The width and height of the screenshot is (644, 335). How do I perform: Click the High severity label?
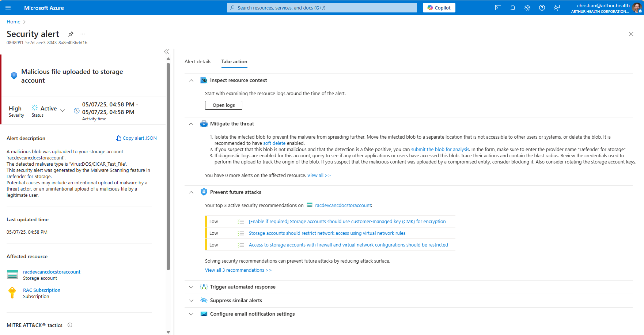coord(15,108)
